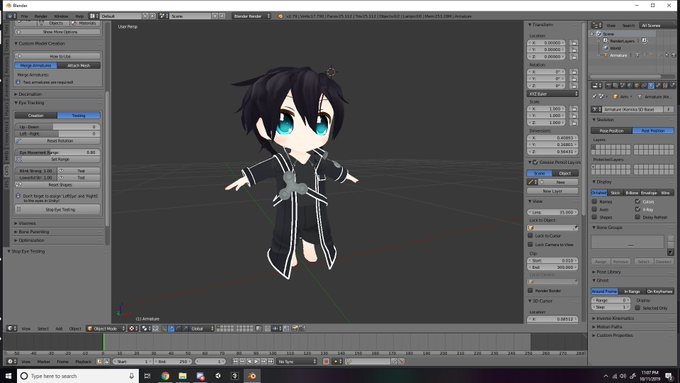680x383 pixels.
Task: Open the XYZ Euler rotation mode dropdown
Action: click(x=552, y=94)
